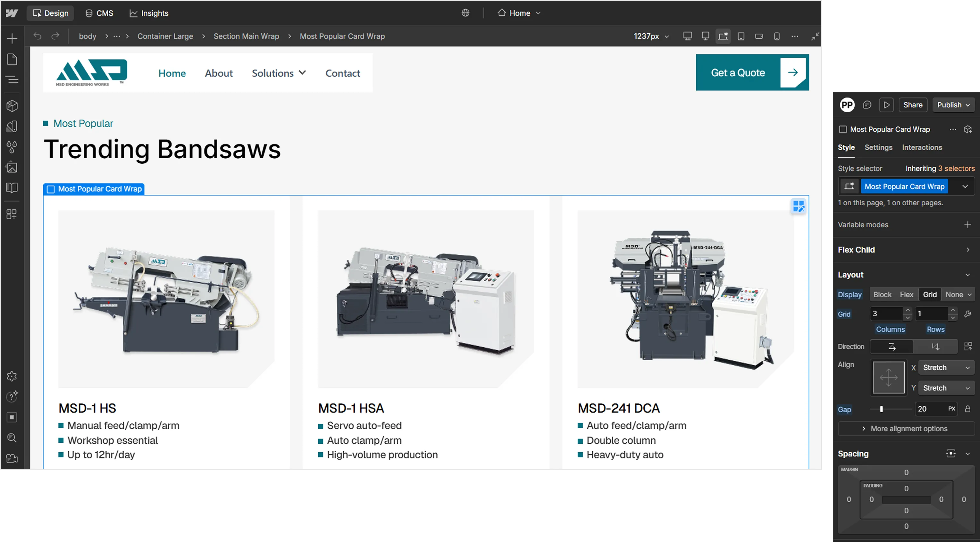The image size is (980, 542).
Task: Click the redo arrow
Action: click(x=55, y=36)
